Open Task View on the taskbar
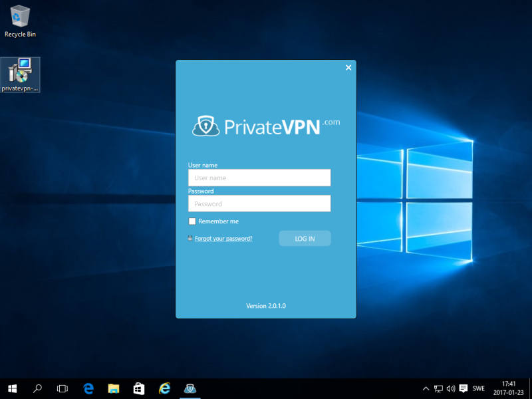This screenshot has width=532, height=399. 63,388
